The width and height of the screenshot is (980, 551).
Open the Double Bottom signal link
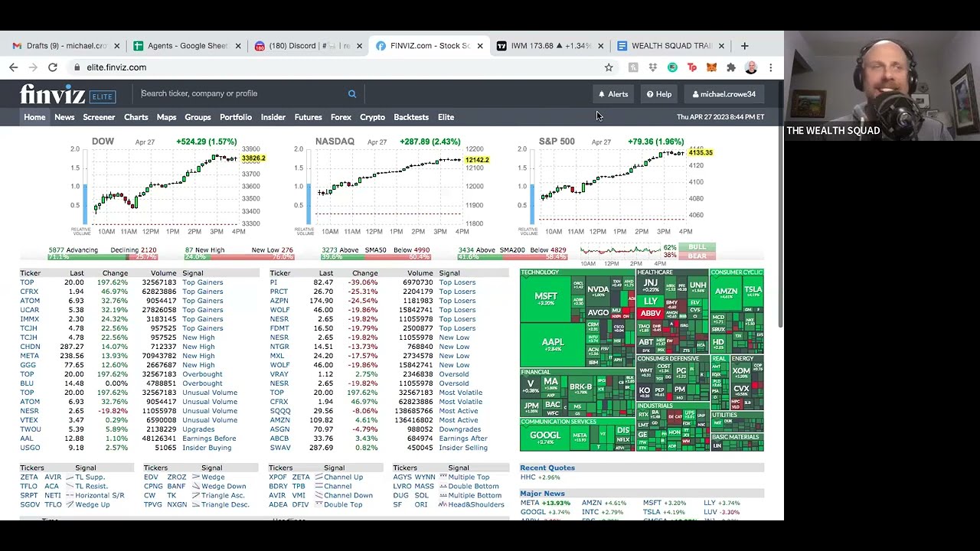coord(473,486)
